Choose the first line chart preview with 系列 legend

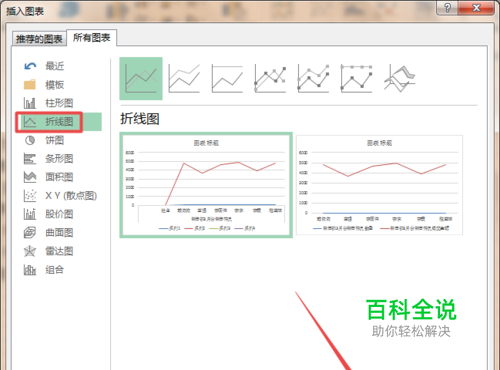206,185
